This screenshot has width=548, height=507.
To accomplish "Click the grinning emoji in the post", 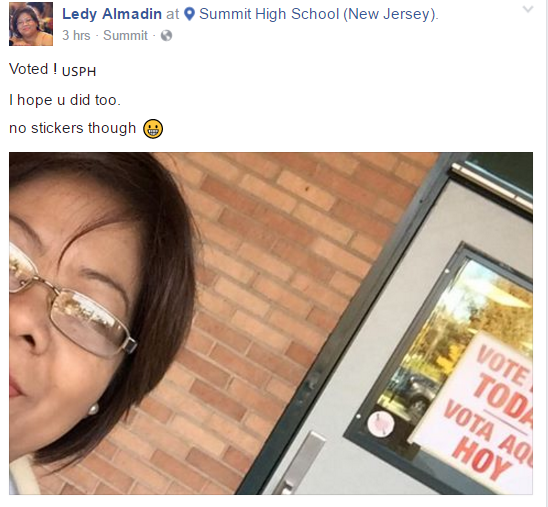I will coord(153,129).
